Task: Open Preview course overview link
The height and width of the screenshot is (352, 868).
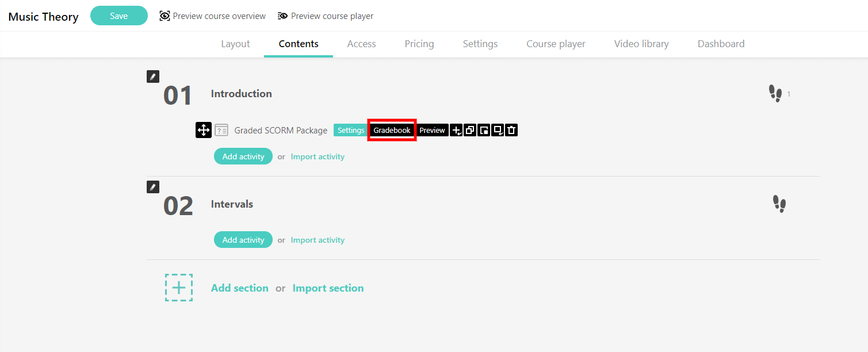Action: (219, 16)
